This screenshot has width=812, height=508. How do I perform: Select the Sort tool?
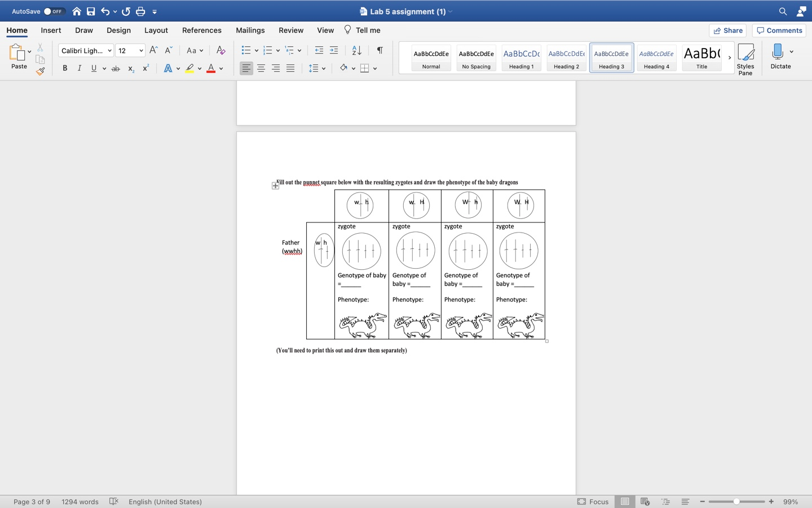point(355,50)
